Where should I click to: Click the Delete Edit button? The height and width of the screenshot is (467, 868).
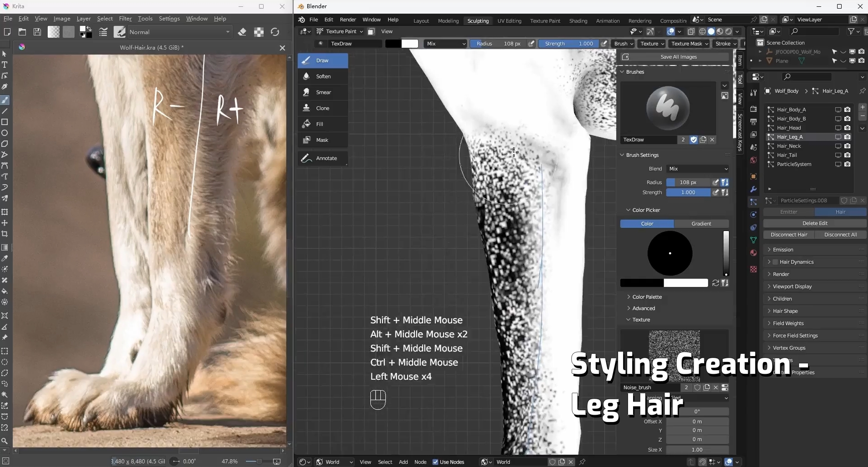815,223
